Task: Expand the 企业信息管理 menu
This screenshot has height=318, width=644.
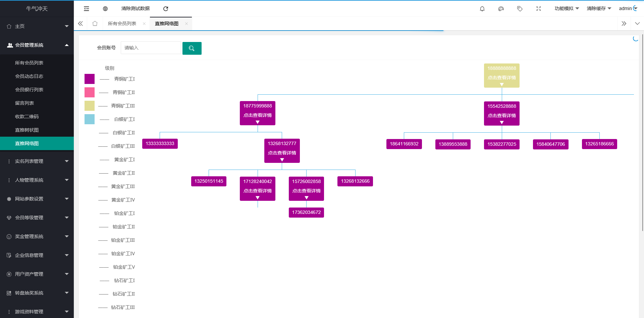Action: (37, 255)
